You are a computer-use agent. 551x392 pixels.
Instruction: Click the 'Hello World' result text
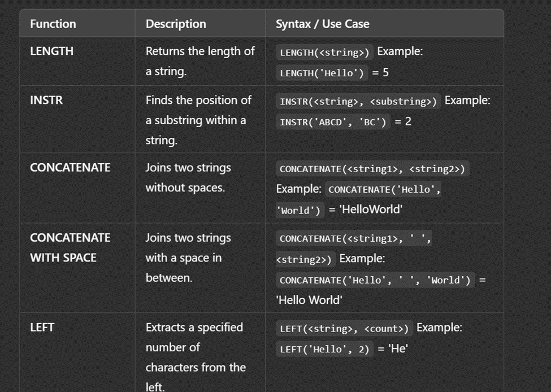coord(309,300)
